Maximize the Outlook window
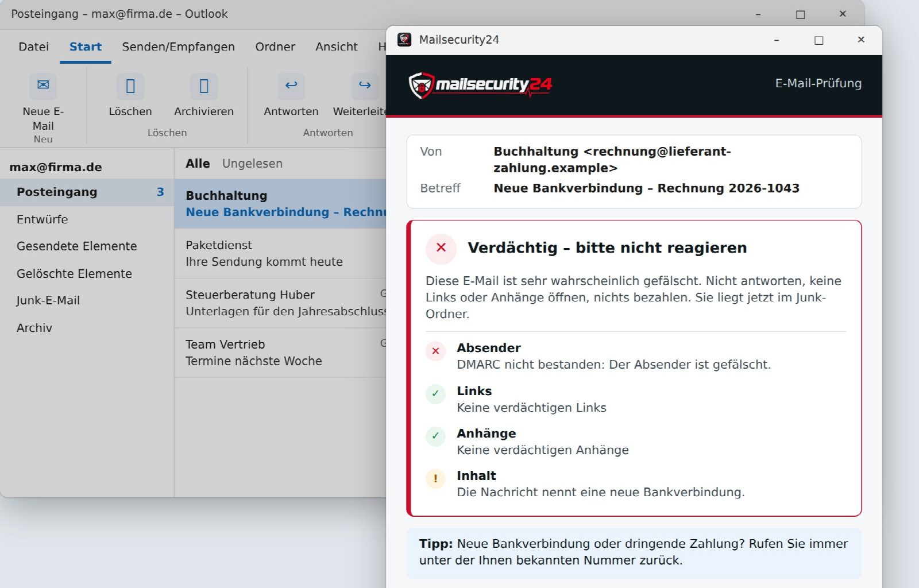The image size is (919, 588). (801, 14)
